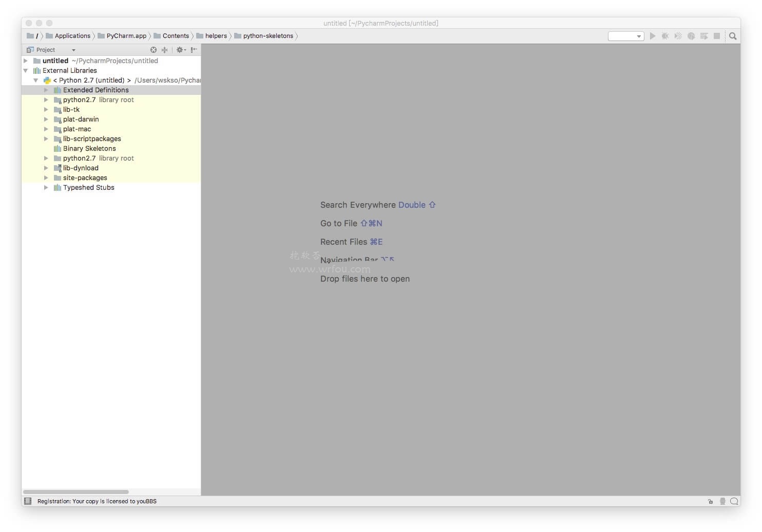This screenshot has width=762, height=532.
Task: Click the External Libraries bars icon
Action: coord(37,70)
